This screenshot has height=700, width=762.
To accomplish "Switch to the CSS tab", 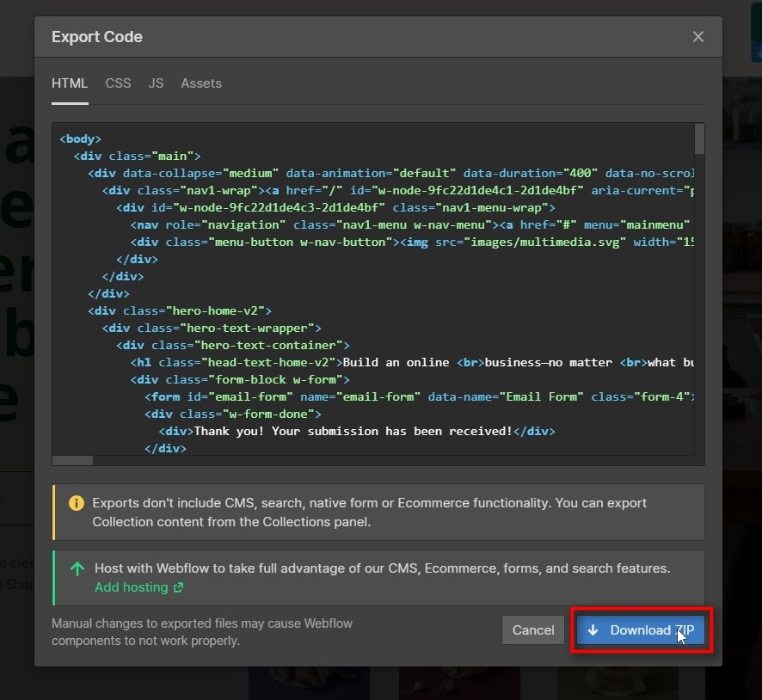I will (x=118, y=83).
